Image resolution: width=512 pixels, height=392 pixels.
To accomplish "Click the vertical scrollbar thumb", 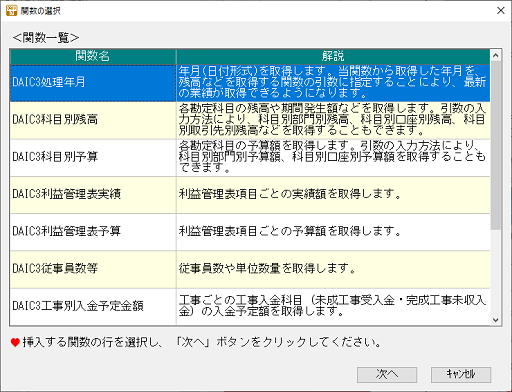I will pos(496,145).
